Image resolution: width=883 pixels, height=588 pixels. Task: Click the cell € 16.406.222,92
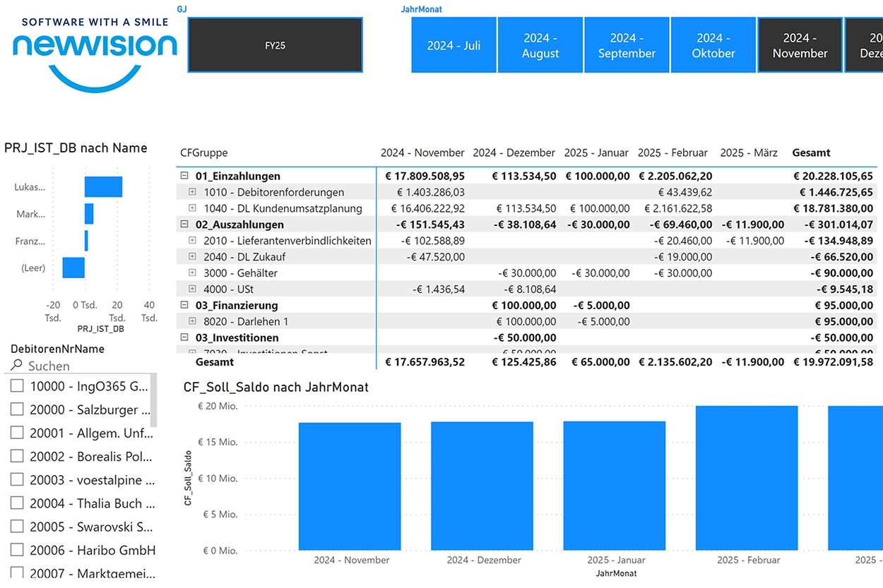(427, 208)
